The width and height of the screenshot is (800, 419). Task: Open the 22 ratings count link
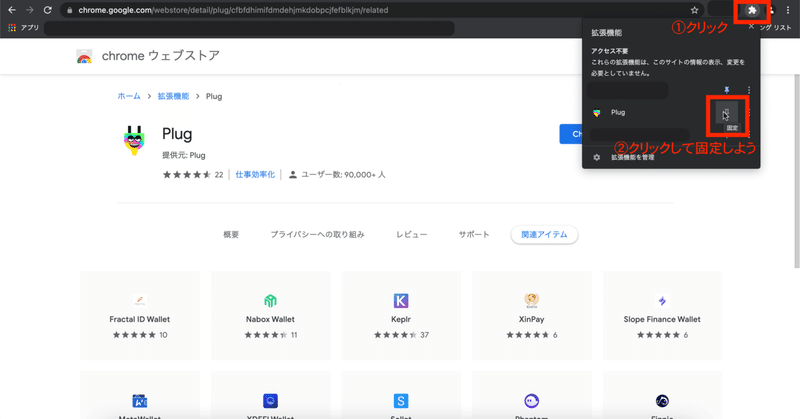click(219, 175)
